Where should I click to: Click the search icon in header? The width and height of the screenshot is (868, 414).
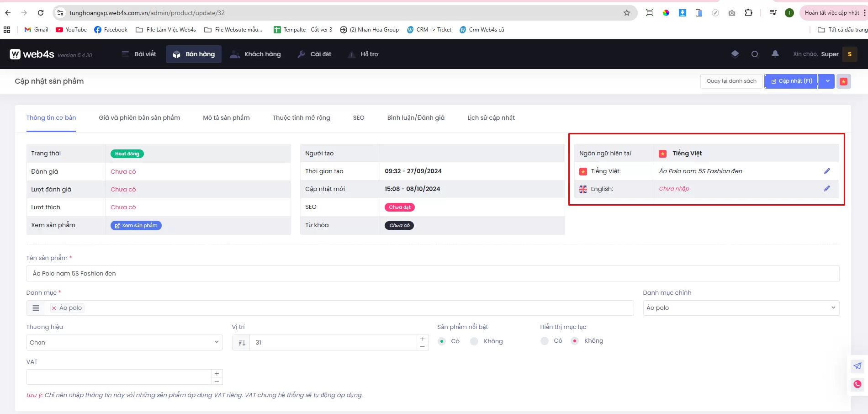click(x=755, y=54)
